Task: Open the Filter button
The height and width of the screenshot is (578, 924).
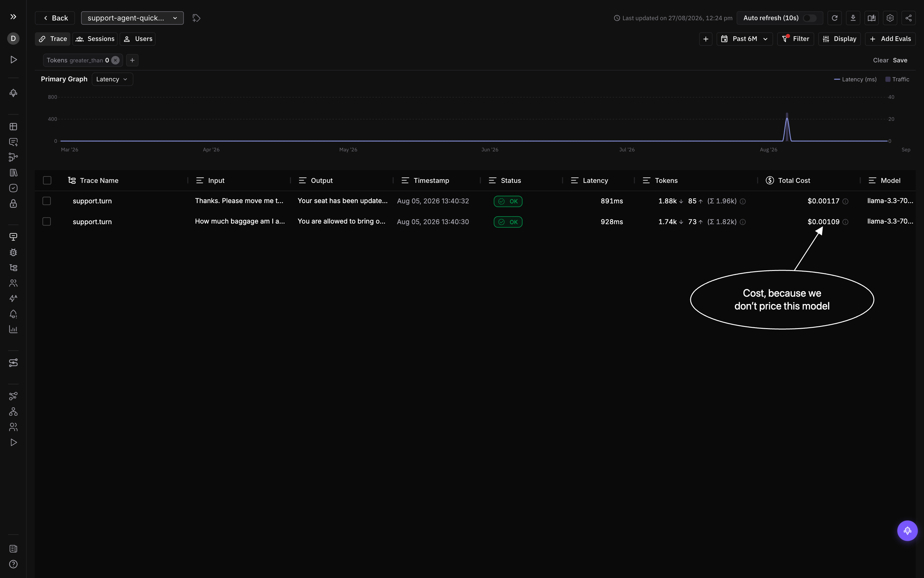Action: pos(795,39)
